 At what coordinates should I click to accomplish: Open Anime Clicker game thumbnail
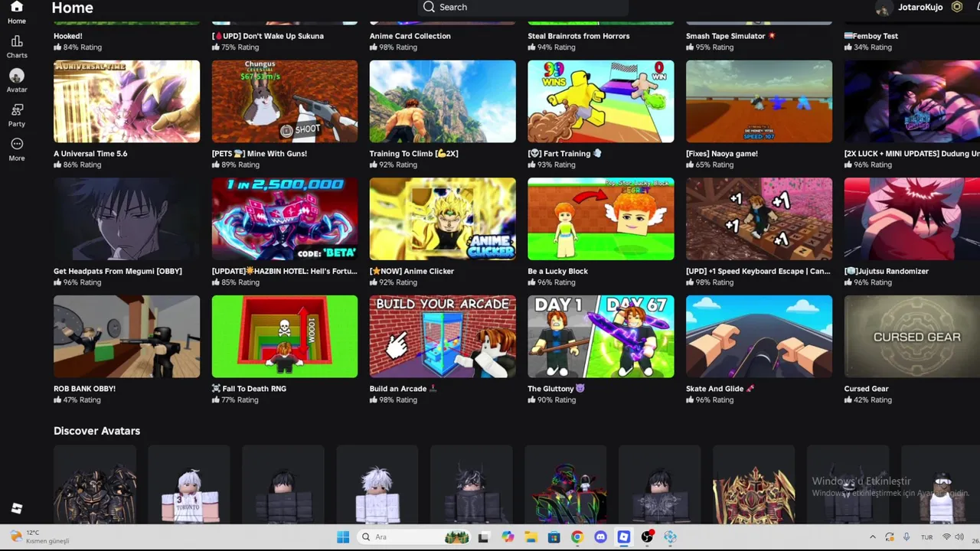pyautogui.click(x=443, y=219)
